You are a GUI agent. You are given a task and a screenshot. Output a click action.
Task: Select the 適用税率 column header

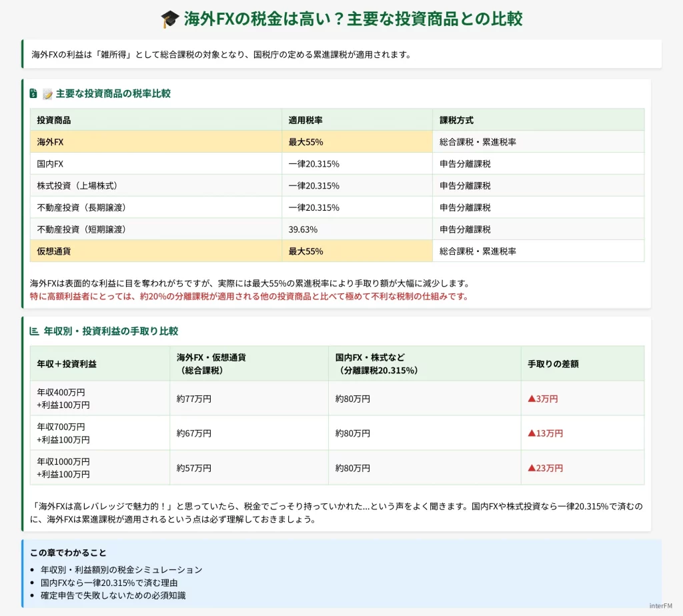coord(305,120)
